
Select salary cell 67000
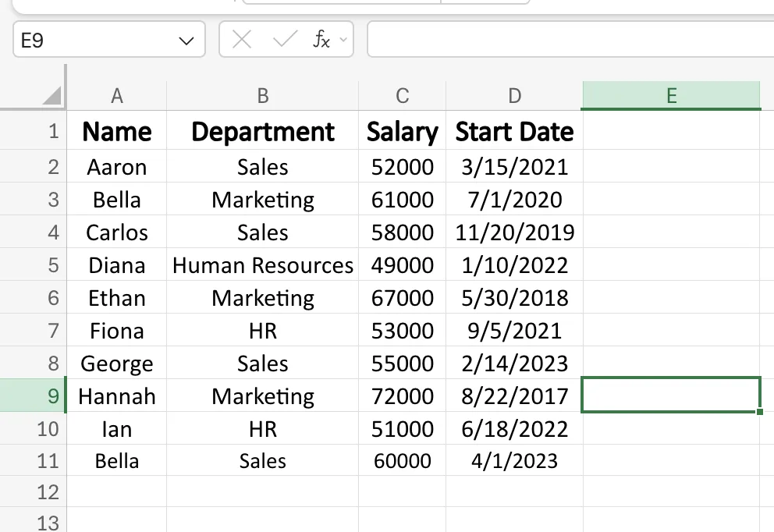pos(403,297)
